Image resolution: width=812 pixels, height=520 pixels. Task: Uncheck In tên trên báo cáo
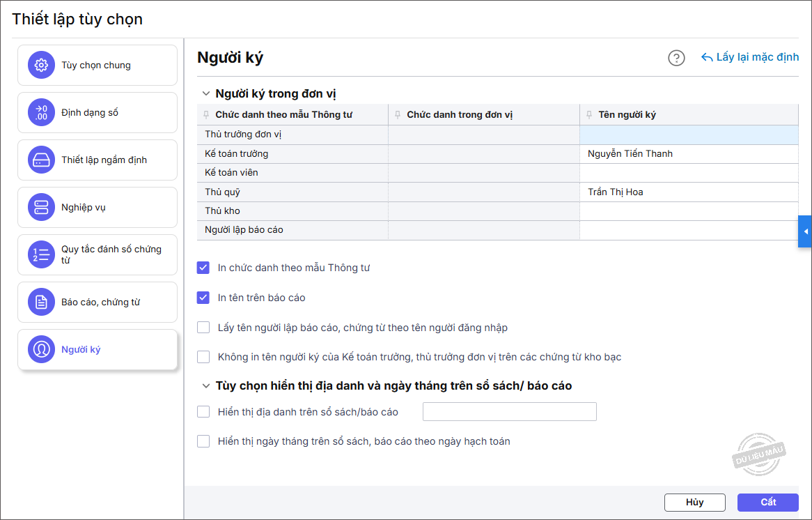click(203, 298)
